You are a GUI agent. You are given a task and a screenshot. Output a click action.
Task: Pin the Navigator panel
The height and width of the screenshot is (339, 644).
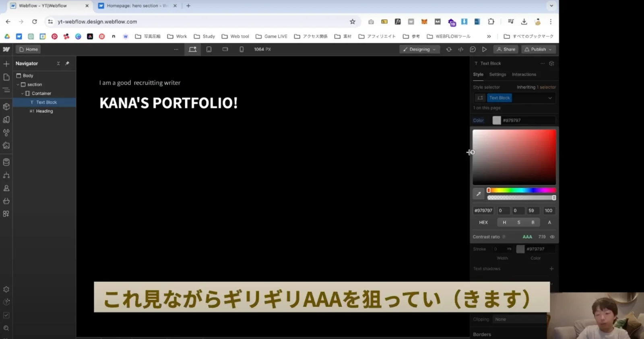point(67,64)
